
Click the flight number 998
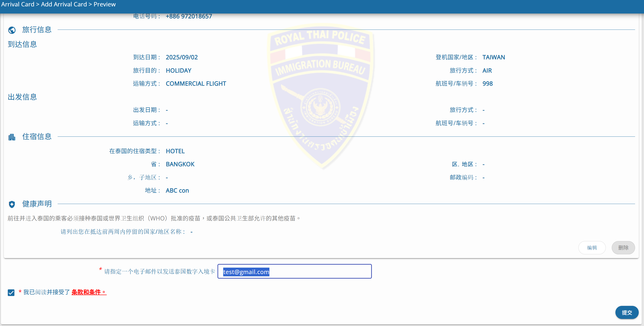click(488, 84)
